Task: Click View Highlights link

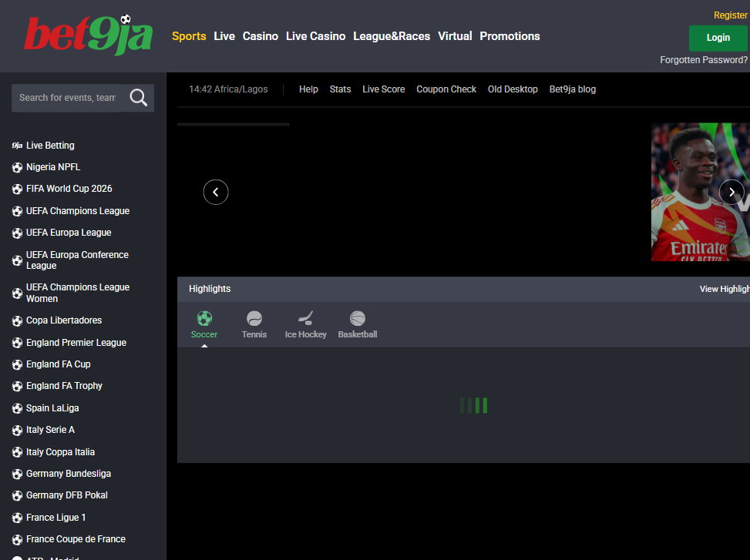Action: 725,289
